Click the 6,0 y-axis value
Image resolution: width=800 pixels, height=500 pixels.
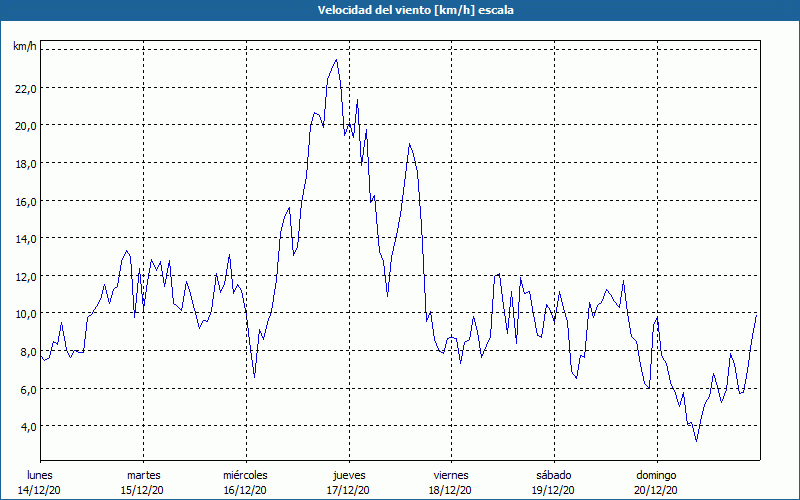click(x=29, y=389)
